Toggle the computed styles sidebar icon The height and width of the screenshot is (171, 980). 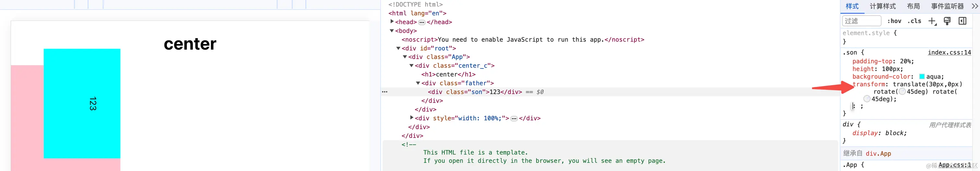(x=962, y=21)
